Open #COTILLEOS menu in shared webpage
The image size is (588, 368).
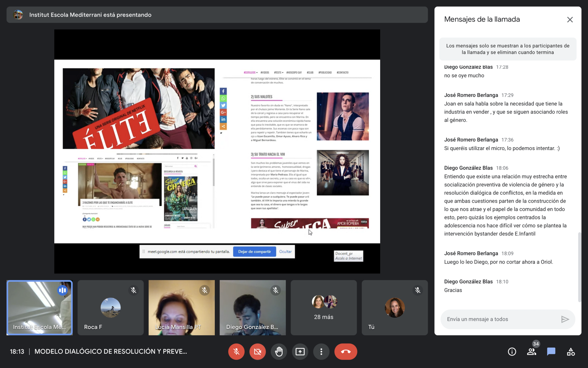[x=250, y=72]
